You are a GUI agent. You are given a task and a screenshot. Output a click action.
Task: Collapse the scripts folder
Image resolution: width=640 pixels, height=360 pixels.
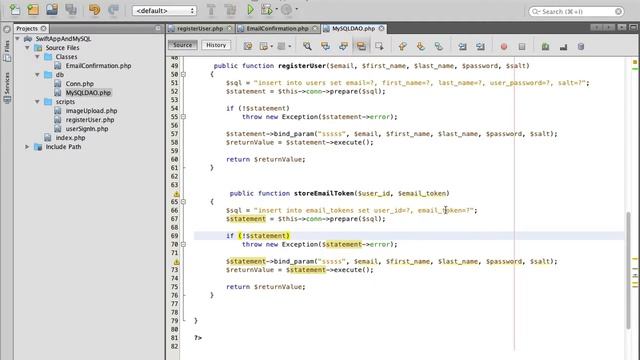38,102
